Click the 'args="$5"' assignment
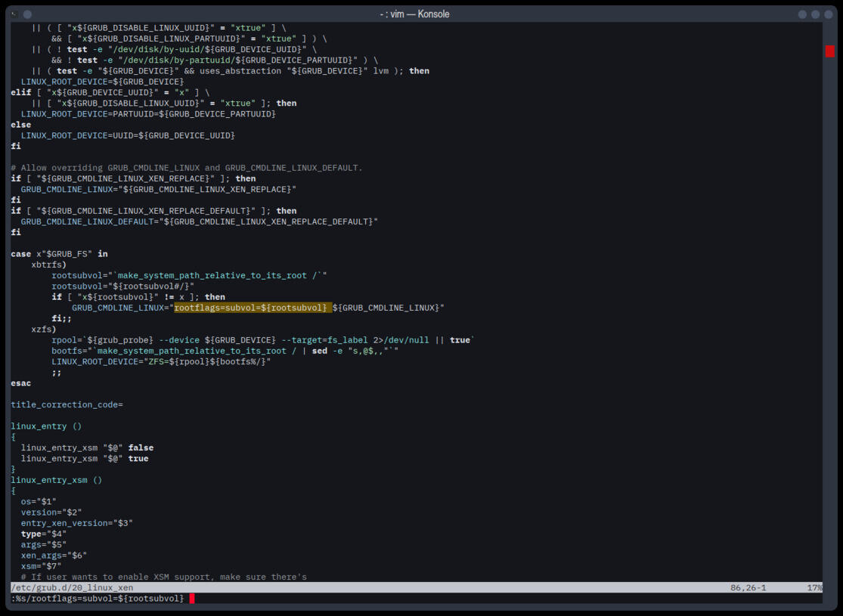 (44, 544)
